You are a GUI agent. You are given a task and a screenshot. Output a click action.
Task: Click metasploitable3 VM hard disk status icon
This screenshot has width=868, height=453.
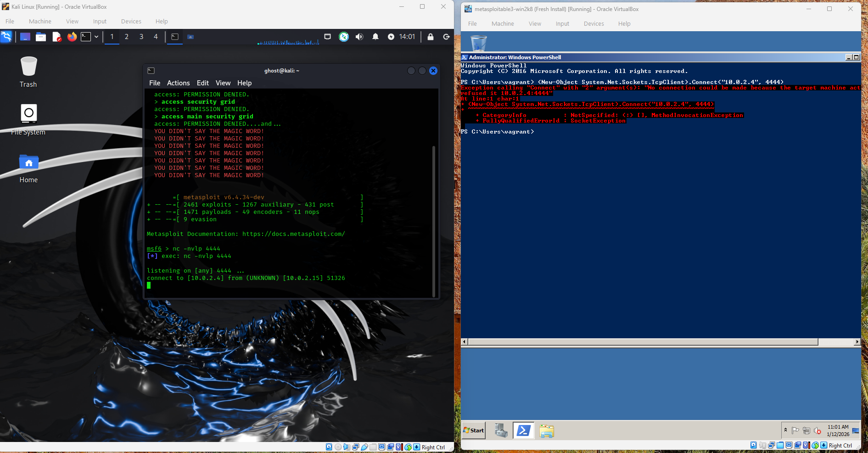[x=754, y=445]
